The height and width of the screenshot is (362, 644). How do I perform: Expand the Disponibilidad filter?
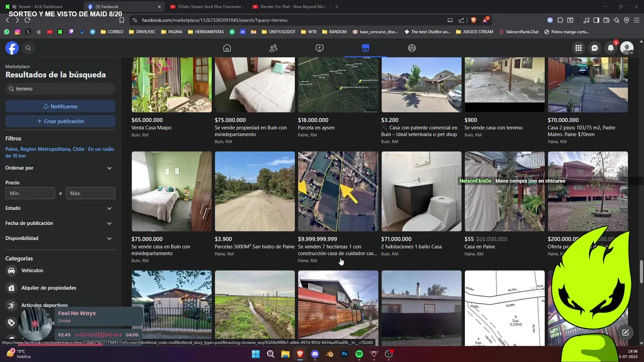pyautogui.click(x=60, y=238)
